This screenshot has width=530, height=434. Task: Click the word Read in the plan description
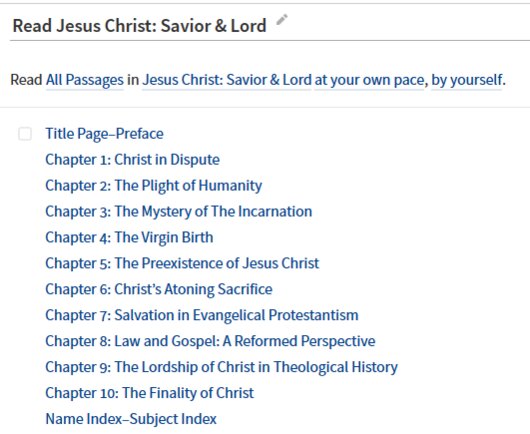coord(26,80)
